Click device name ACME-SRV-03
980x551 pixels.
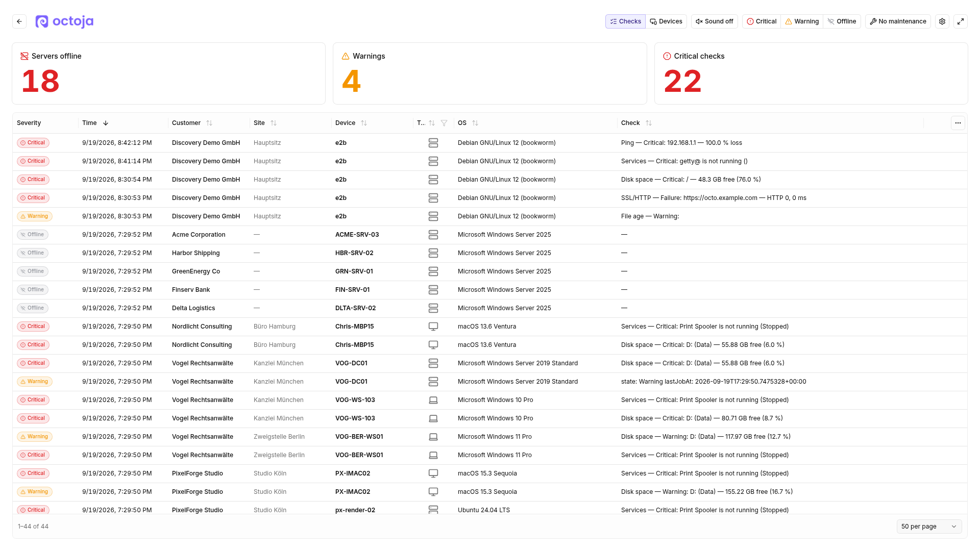tap(357, 235)
